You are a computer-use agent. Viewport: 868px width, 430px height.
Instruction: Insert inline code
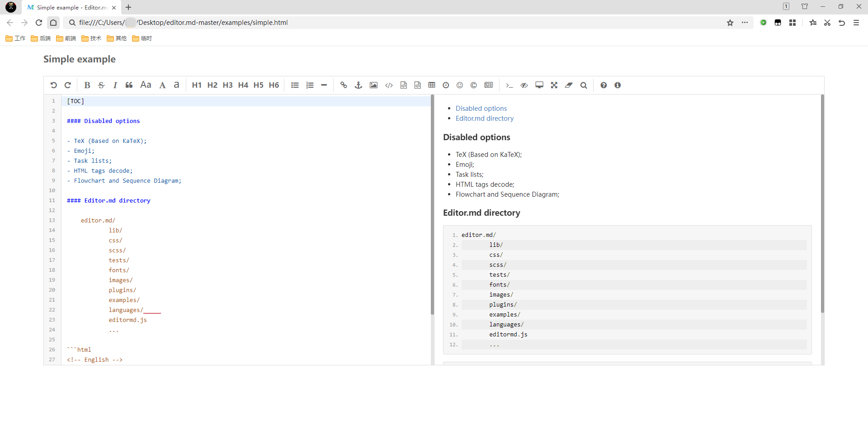[x=389, y=85]
